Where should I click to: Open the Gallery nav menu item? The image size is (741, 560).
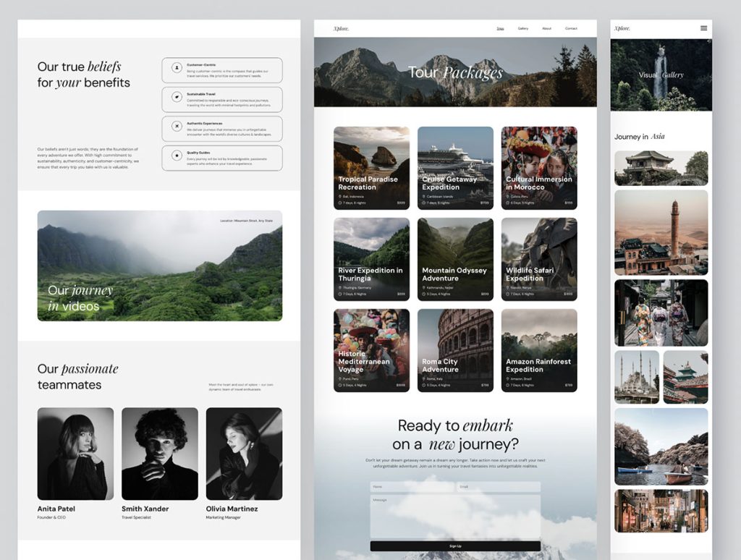click(522, 28)
